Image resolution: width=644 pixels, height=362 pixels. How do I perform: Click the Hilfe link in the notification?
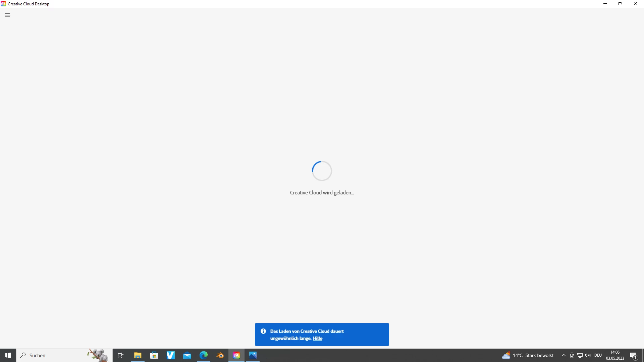point(317,339)
